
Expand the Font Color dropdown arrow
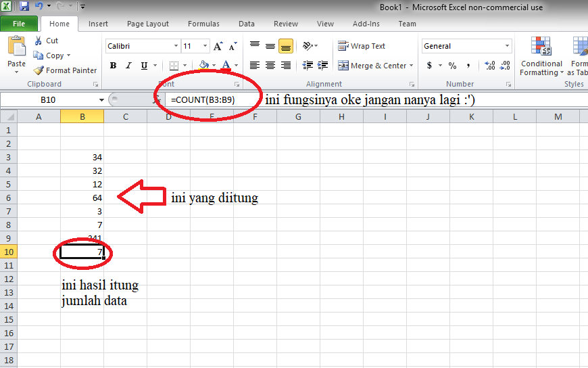pyautogui.click(x=237, y=66)
